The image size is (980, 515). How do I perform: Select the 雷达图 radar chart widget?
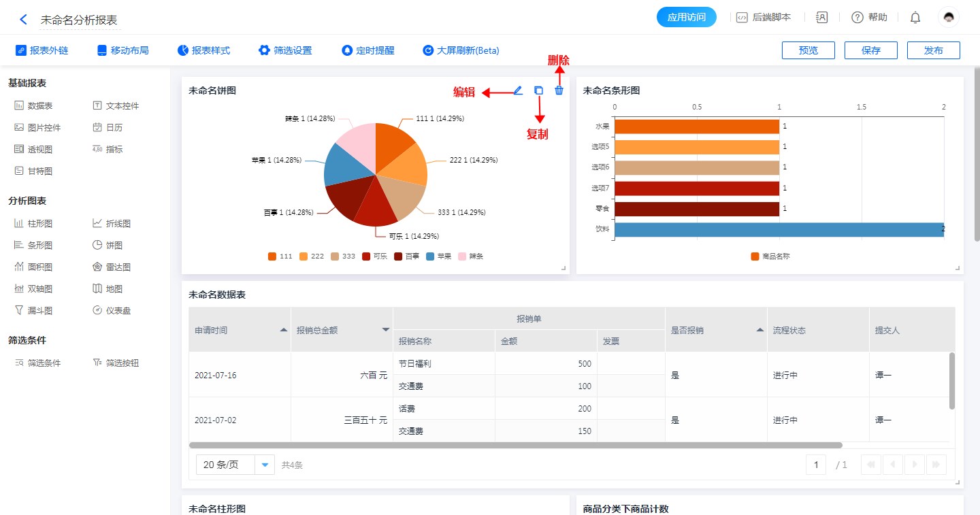112,267
